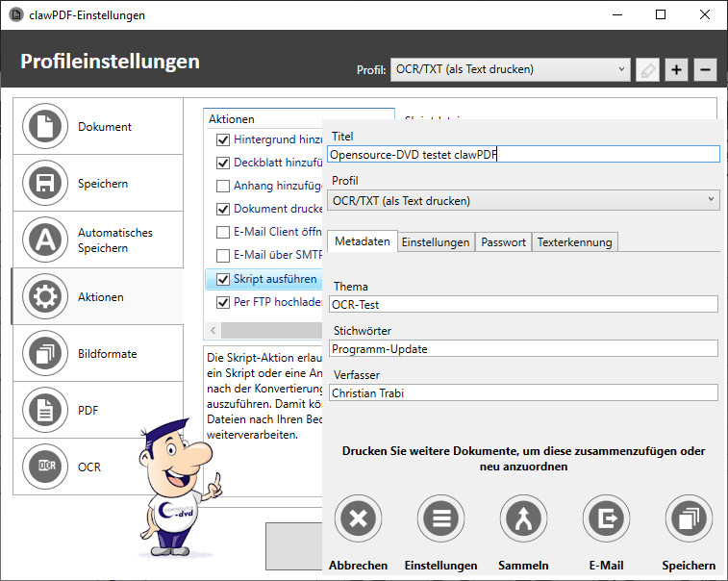
Task: Expand the top Profil dropdown
Action: click(x=511, y=69)
